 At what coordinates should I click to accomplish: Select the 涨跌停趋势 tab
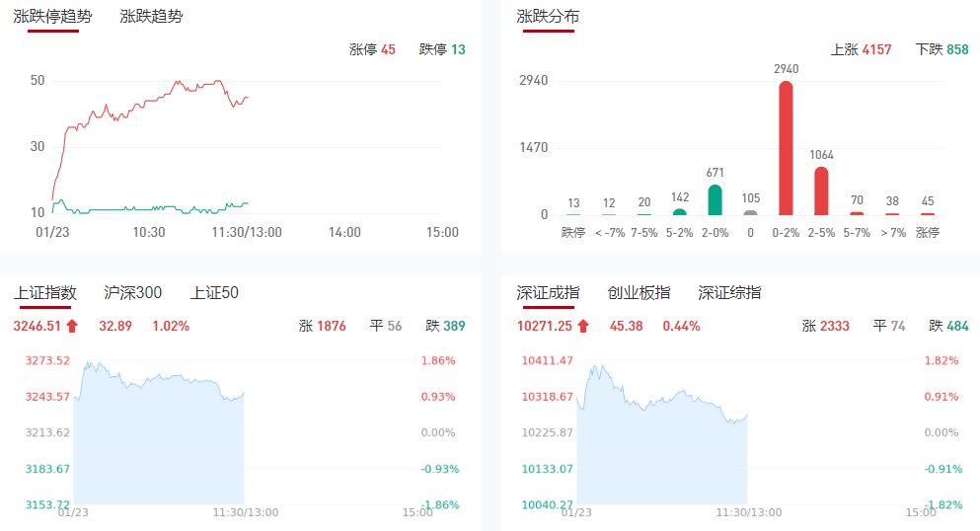(52, 17)
